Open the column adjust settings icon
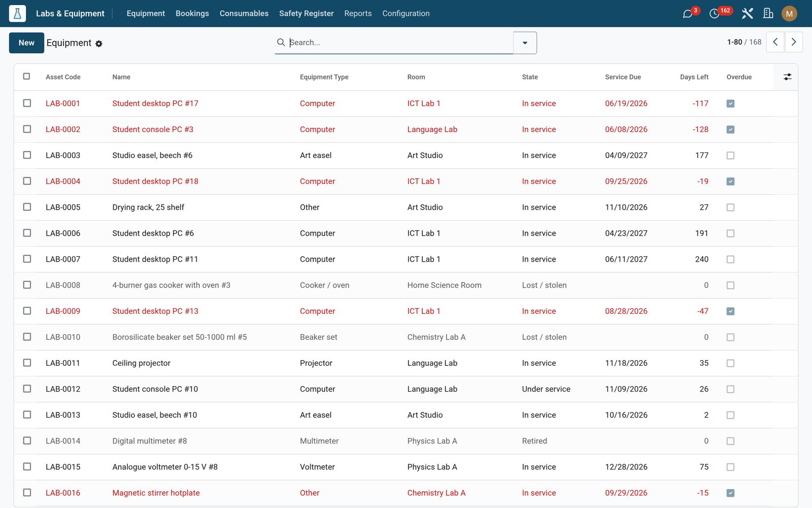Image resolution: width=812 pixels, height=508 pixels. (x=787, y=77)
